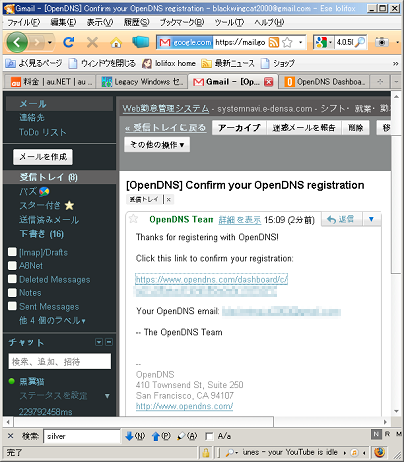Click the chat 検索、追加、招待 input field

[60, 361]
